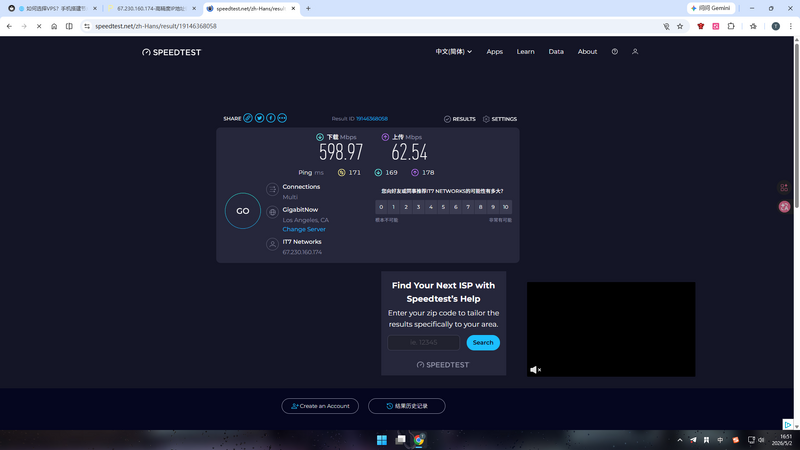Click the Search button for ISP
Viewport: 800px width, 450px height.
tap(483, 342)
